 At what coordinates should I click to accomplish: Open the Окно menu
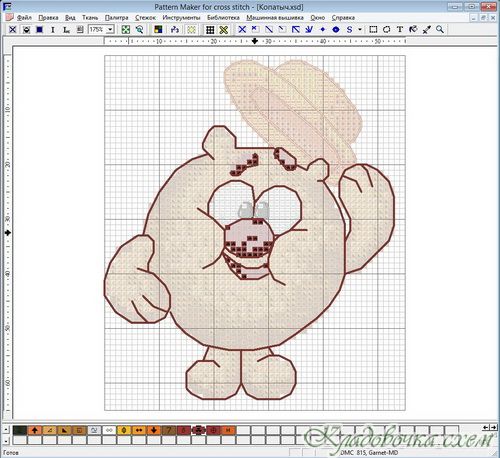pyautogui.click(x=317, y=18)
